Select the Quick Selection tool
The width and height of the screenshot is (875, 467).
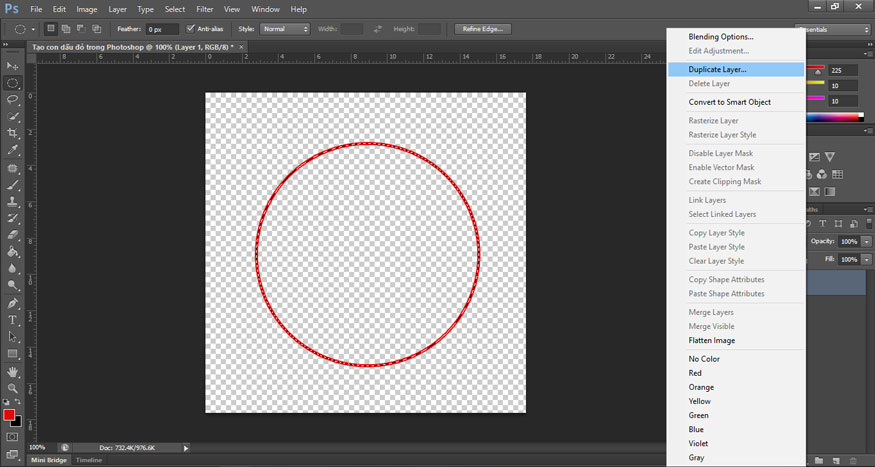tap(12, 116)
